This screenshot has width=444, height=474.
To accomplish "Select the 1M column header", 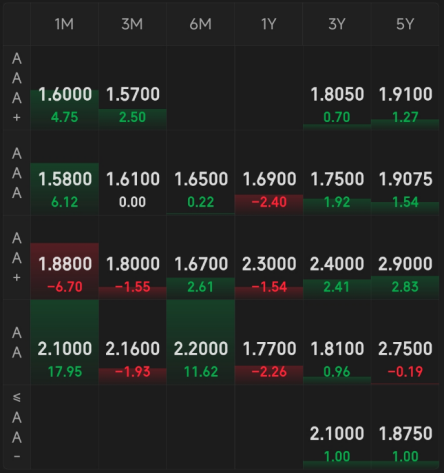I will (64, 24).
